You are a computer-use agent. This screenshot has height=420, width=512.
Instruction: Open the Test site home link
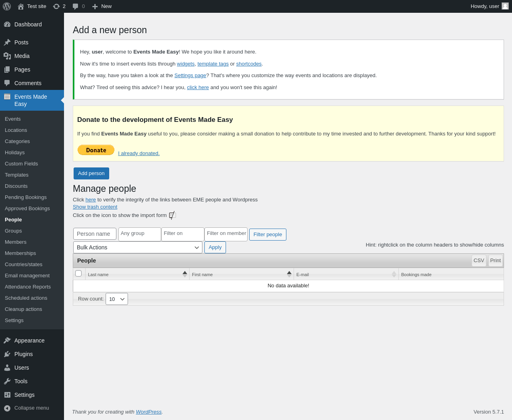click(x=32, y=6)
